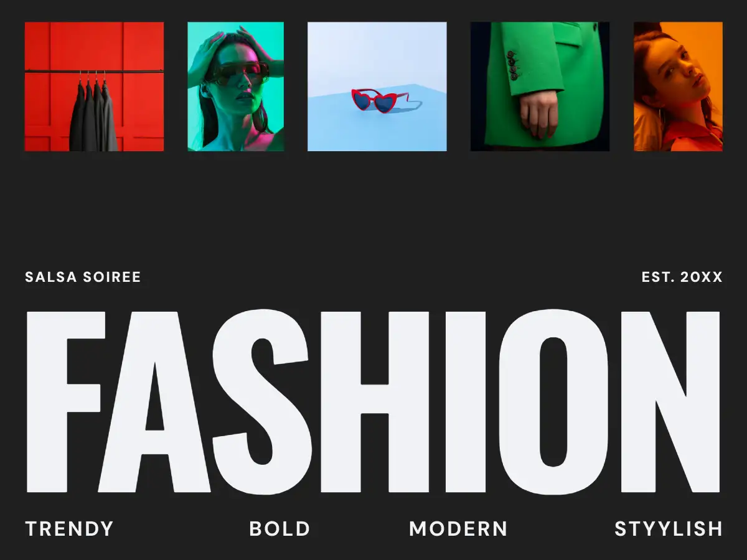Select the letter A in FASHION heading
The height and width of the screenshot is (560, 747).
tap(154, 402)
